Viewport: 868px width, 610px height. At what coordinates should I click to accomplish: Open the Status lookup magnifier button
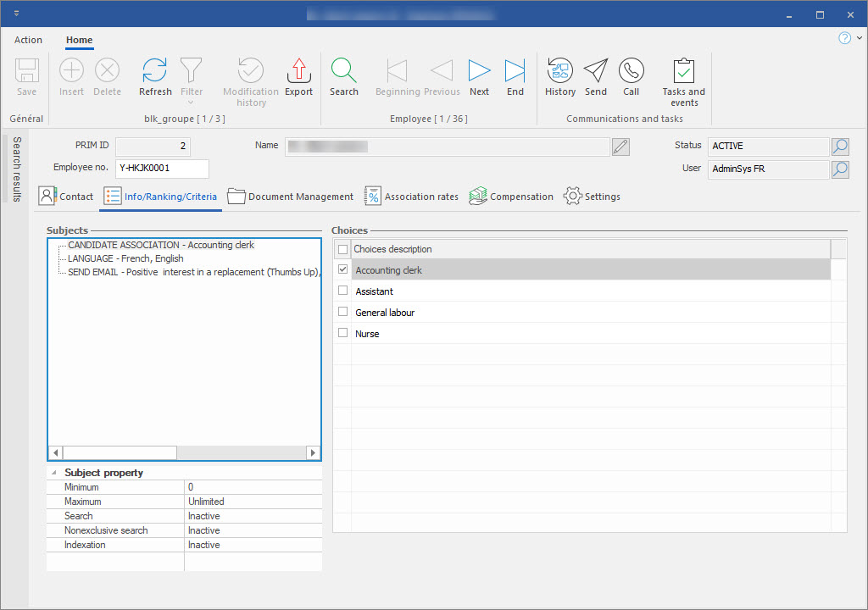[839, 147]
